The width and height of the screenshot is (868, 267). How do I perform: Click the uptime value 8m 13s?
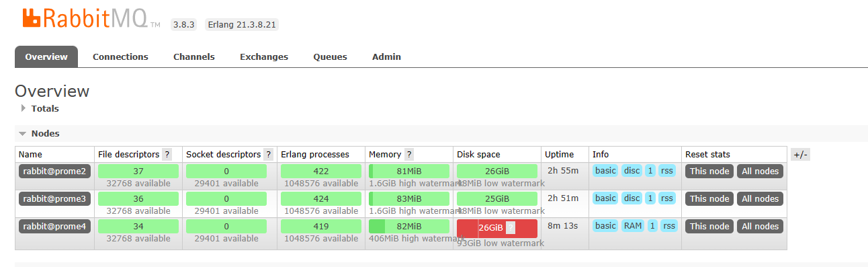[x=562, y=225]
